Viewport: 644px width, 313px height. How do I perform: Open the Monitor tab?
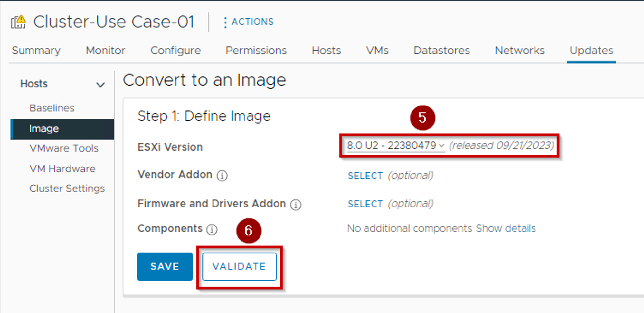(105, 51)
